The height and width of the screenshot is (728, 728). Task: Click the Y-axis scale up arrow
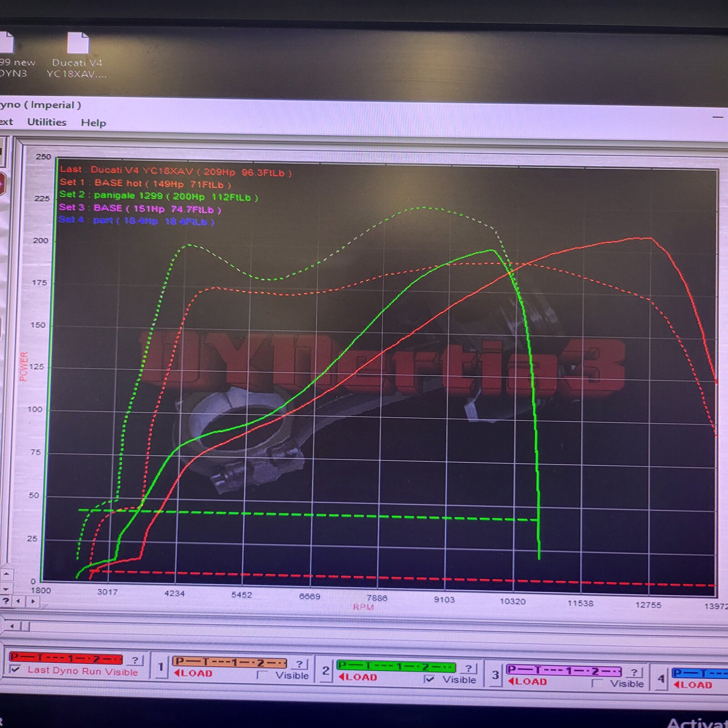tap(6, 575)
